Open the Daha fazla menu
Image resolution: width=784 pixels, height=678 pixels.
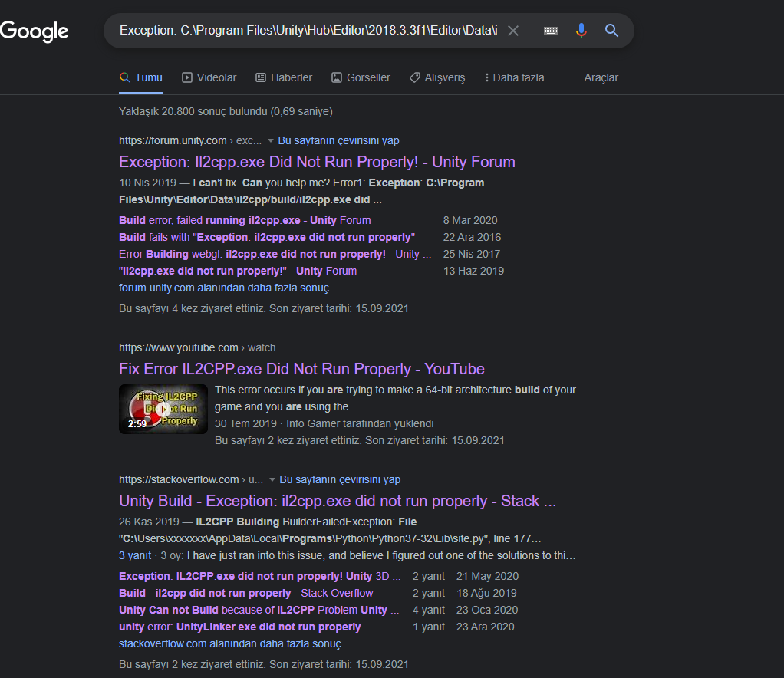515,77
